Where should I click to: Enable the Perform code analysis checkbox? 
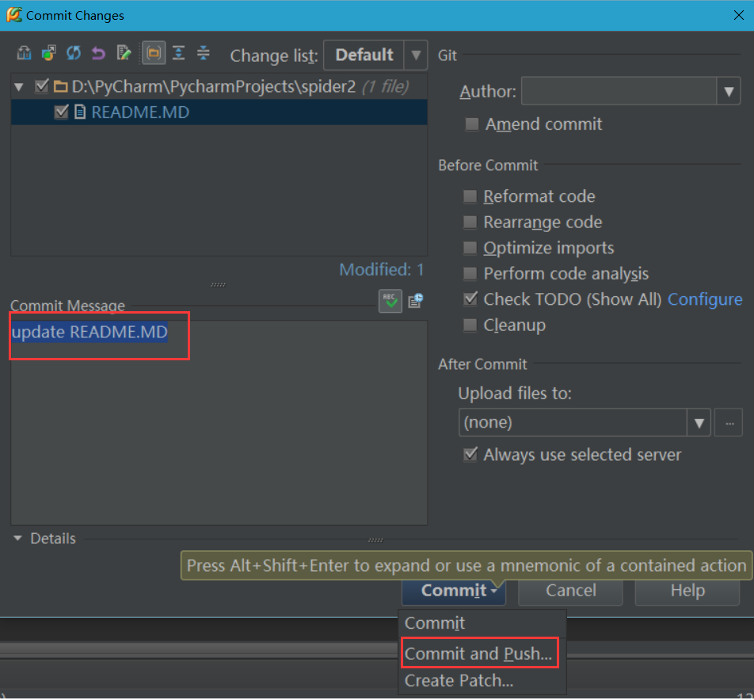(x=470, y=273)
